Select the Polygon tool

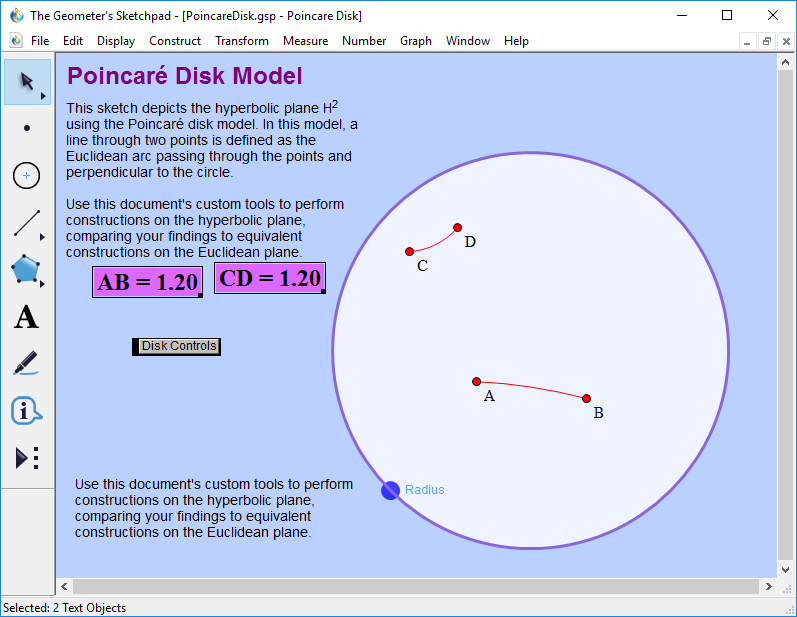coord(27,270)
